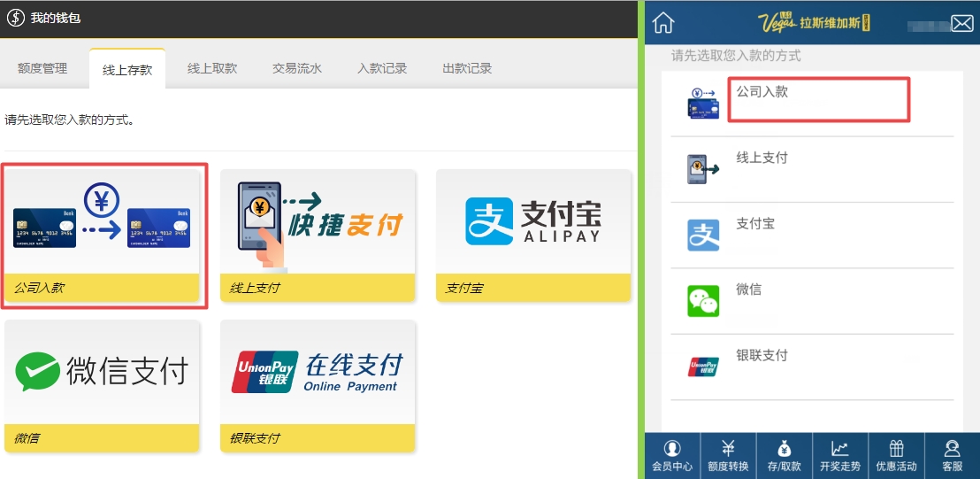Tap 线上支付 in the mobile list
The width and height of the screenshot is (980, 479).
762,158
